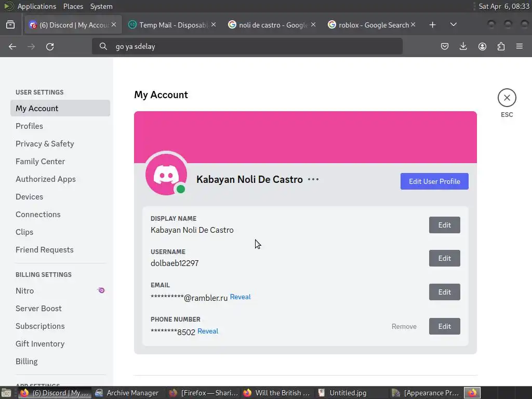Open the three-dots menu beside profile name
Screen dimensions: 532x399
[x=313, y=179]
